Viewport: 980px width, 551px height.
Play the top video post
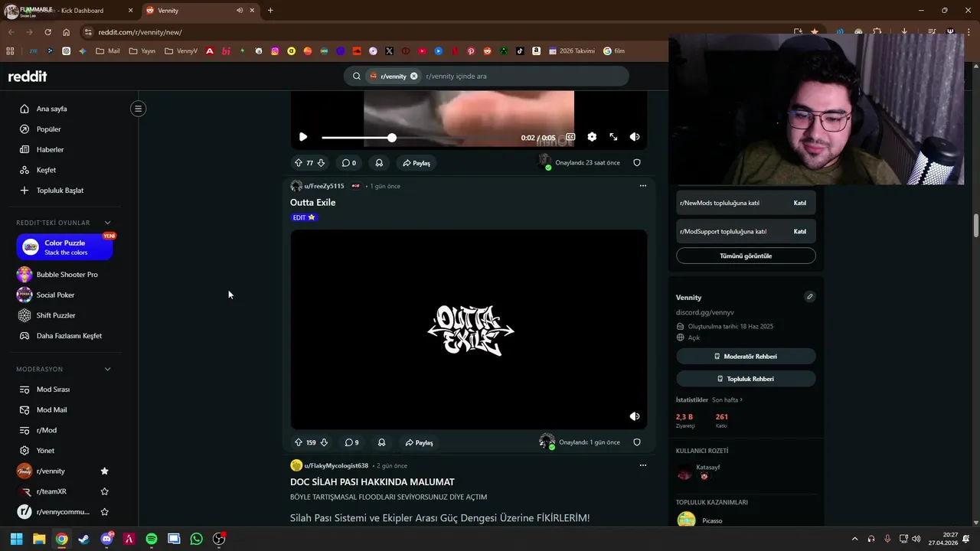303,137
